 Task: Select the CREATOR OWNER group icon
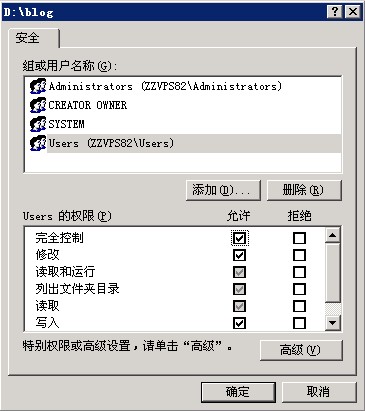(x=38, y=105)
